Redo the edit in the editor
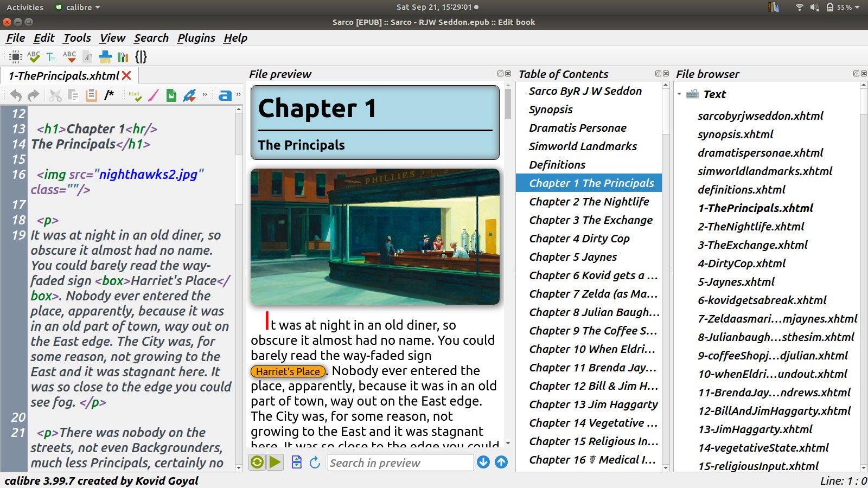The height and width of the screenshot is (488, 868). tap(34, 95)
